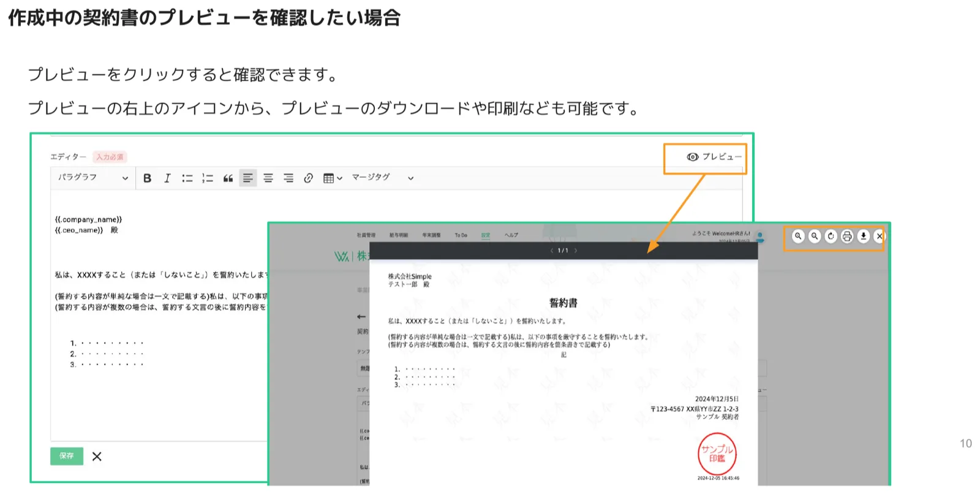This screenshot has width=980, height=494.
Task: Apply block quote formatting
Action: tap(228, 178)
